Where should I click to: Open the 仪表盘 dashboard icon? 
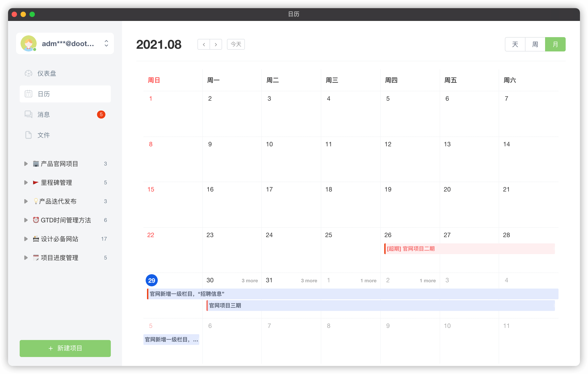click(28, 73)
